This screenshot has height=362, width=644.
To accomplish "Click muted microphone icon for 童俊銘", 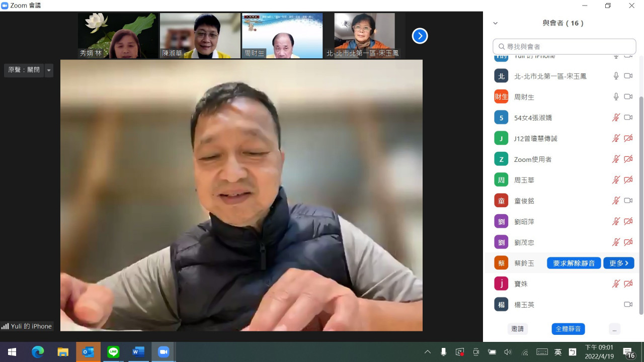I will [616, 201].
